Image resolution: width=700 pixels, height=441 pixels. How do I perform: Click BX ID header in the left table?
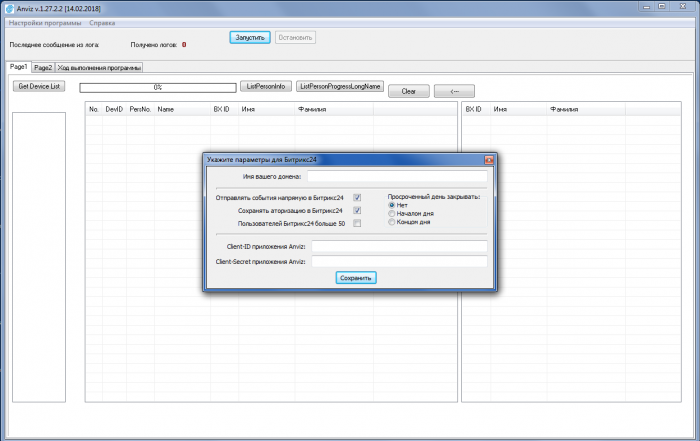[x=225, y=109]
